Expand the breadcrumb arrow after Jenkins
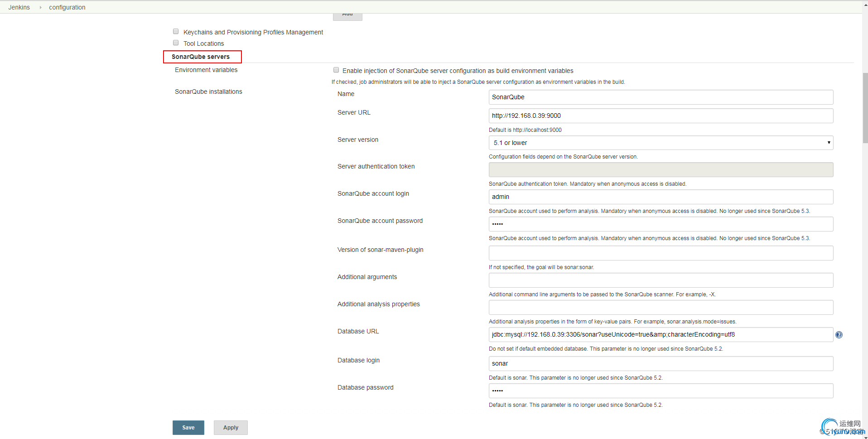The image size is (868, 439). click(x=40, y=7)
